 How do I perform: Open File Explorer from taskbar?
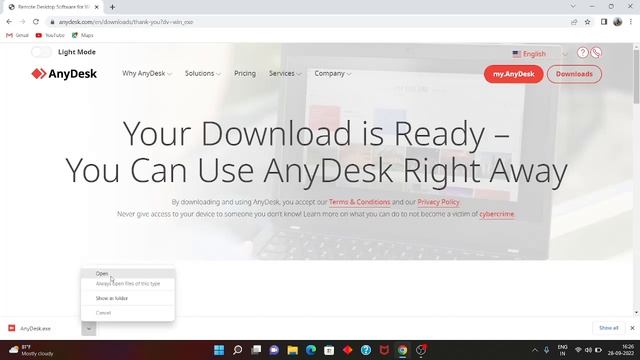click(x=293, y=350)
